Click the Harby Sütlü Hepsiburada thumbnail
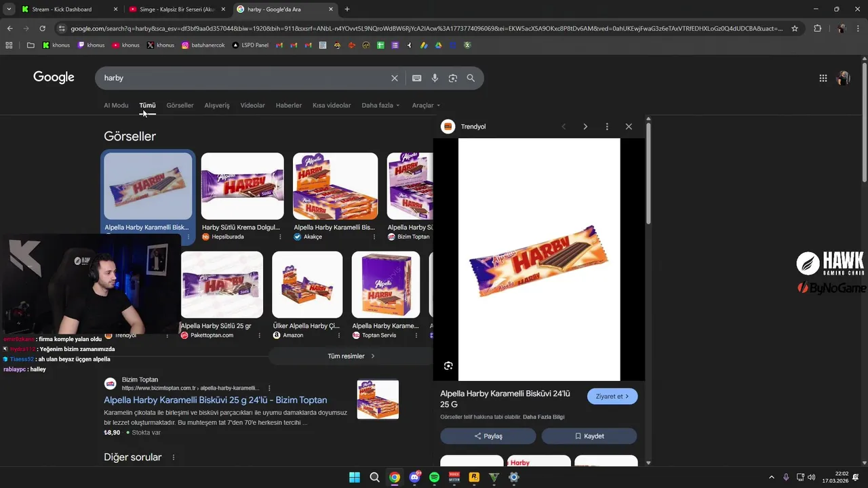Viewport: 868px width, 488px height. pyautogui.click(x=242, y=186)
